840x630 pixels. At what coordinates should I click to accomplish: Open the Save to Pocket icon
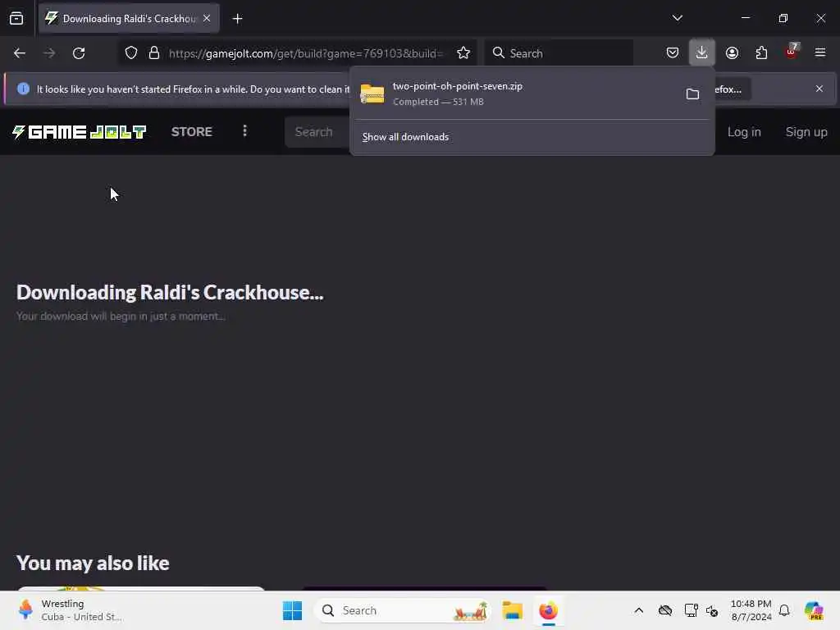point(673,52)
